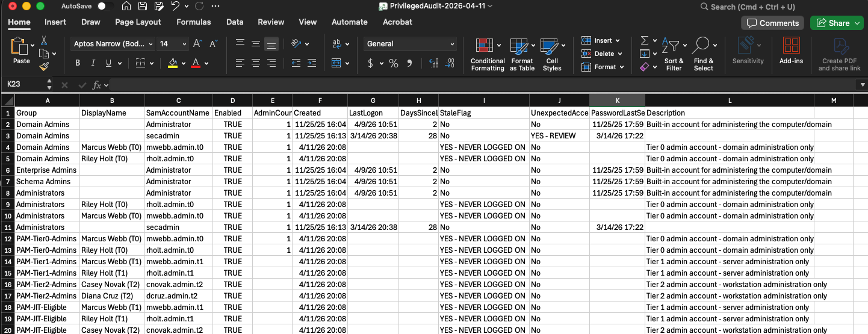Click the Save As icon with pencil
The image size is (868, 334).
(158, 7)
